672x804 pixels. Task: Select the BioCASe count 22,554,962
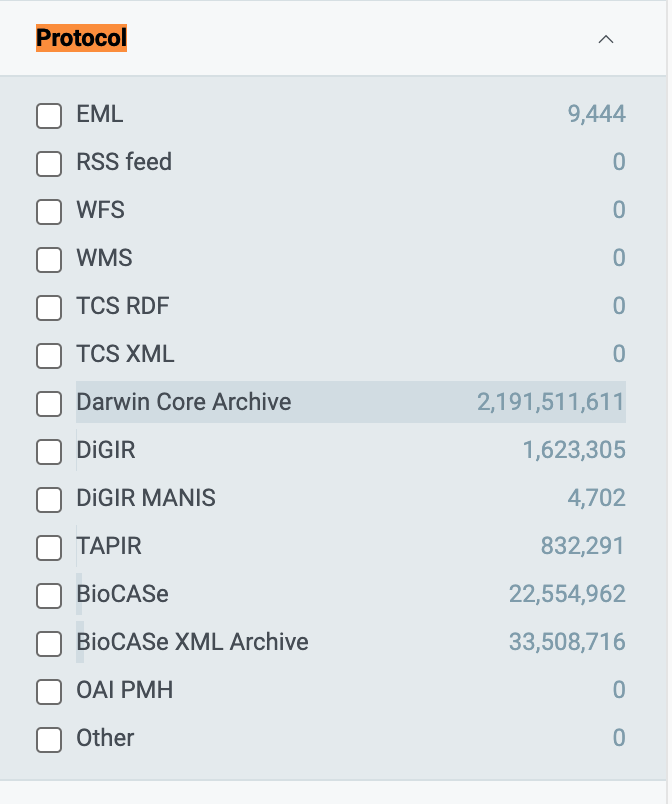coord(567,595)
